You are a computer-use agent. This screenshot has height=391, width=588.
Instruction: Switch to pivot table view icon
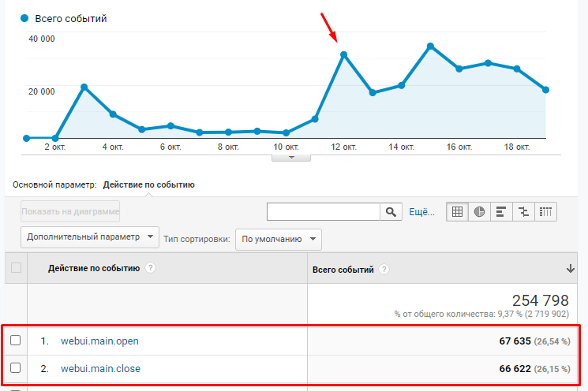[545, 212]
